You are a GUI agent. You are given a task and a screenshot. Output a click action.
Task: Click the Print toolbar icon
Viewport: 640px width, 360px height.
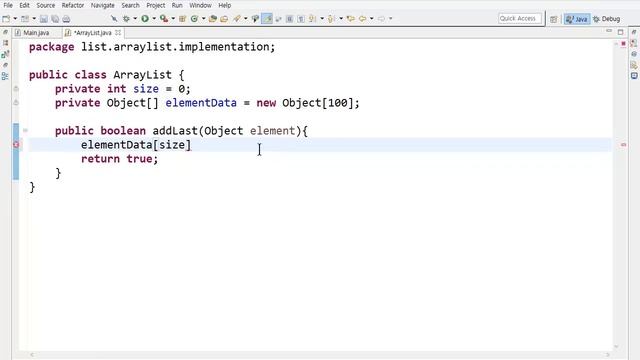tap(66, 19)
